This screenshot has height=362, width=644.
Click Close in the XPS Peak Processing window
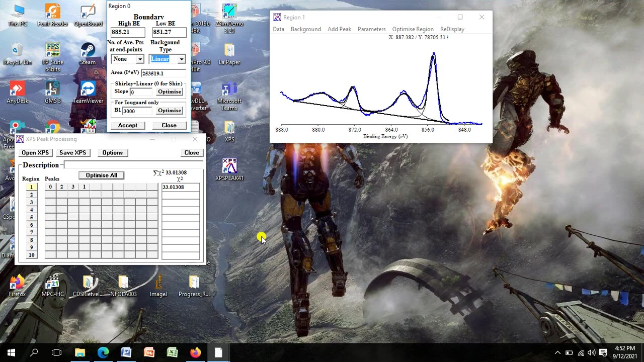tap(192, 152)
